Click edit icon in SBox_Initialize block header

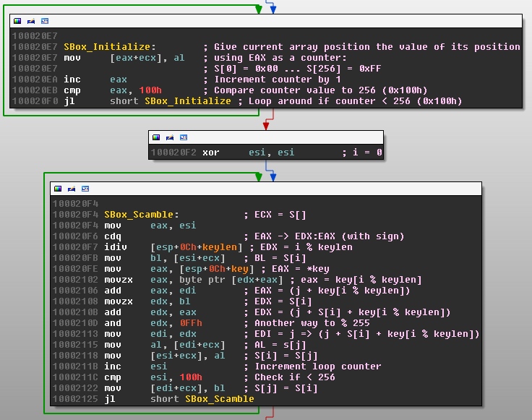click(31, 21)
